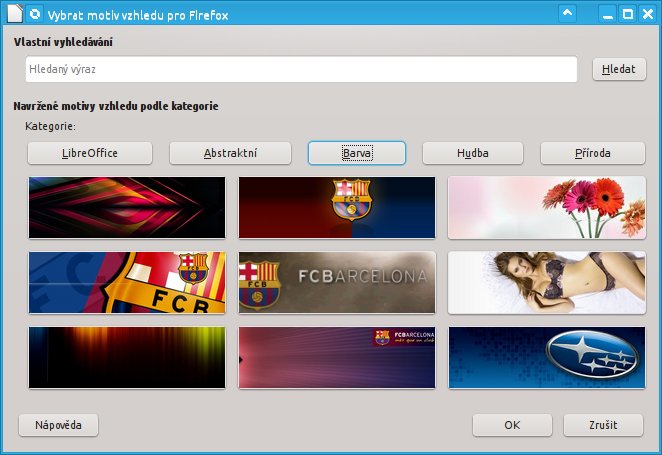Image resolution: width=662 pixels, height=455 pixels.
Task: Select the LibreOffice category
Action: tap(90, 153)
